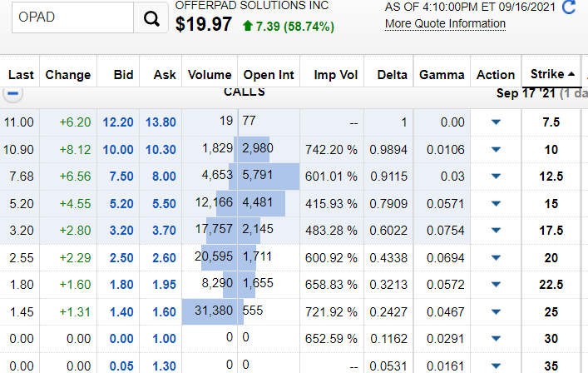Select implied volatility 742.20 %
The width and height of the screenshot is (588, 373).
pos(331,150)
